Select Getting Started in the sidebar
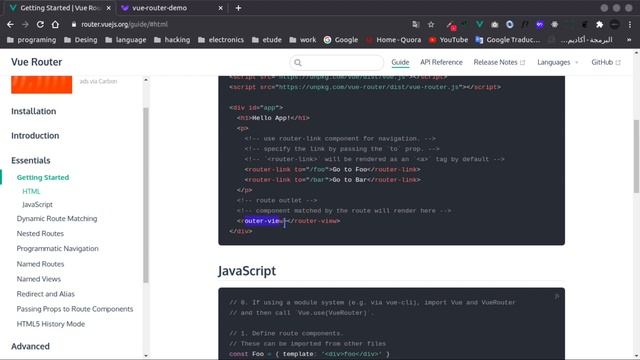Viewport: 640px width, 360px height. [x=43, y=178]
